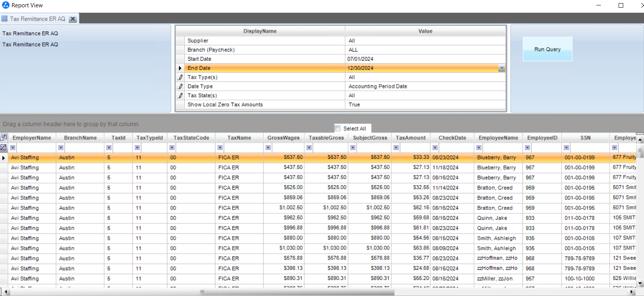The image size is (644, 296).
Task: Open the grid options icon left of the EmployerName header
Action: [3, 138]
